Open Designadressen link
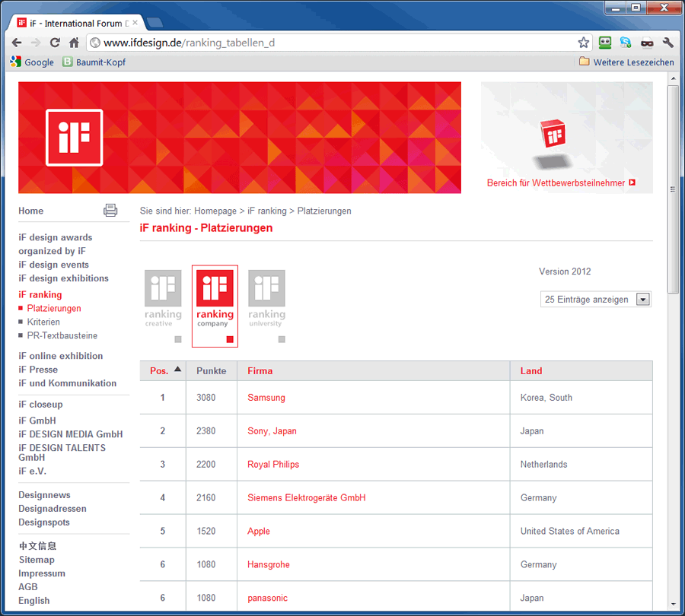 click(x=53, y=509)
